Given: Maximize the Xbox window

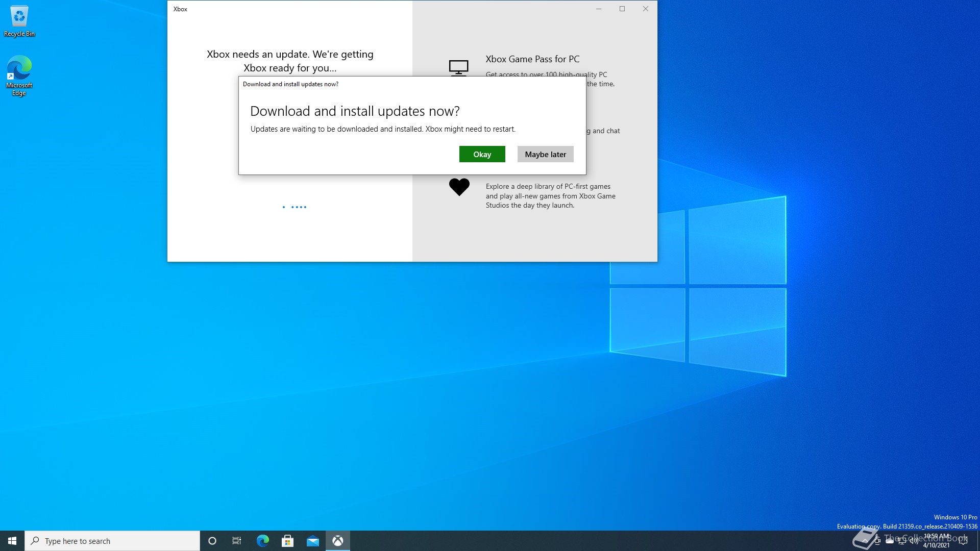Looking at the screenshot, I should click(622, 9).
